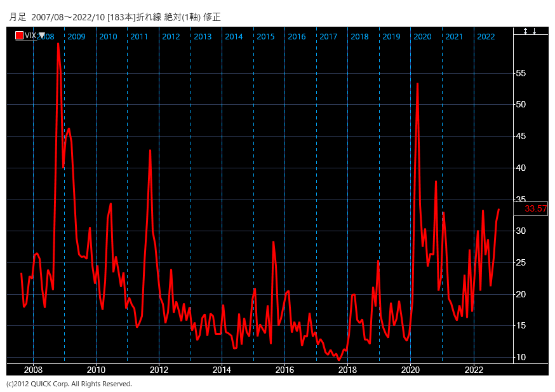Click the 2008 label on bottom axis

33,370
